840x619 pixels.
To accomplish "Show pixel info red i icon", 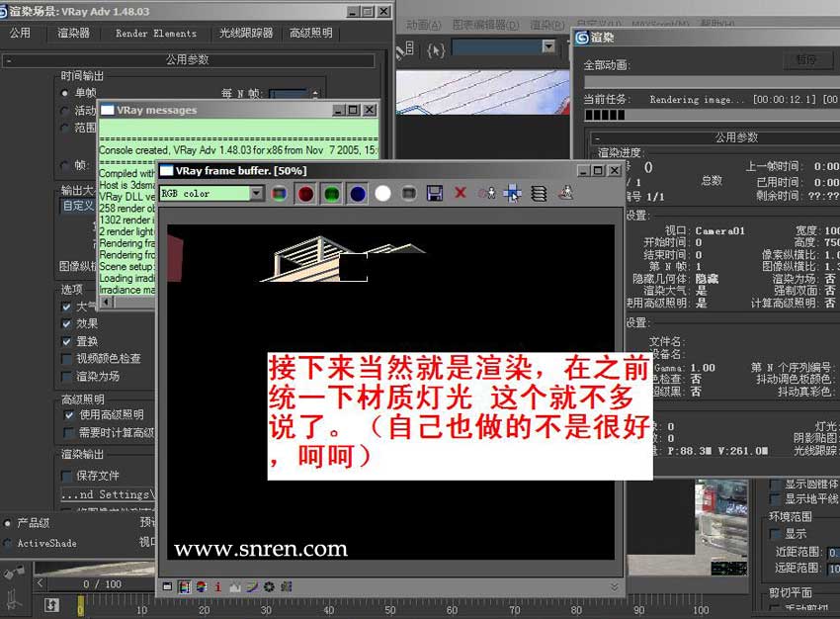I will click(x=218, y=586).
